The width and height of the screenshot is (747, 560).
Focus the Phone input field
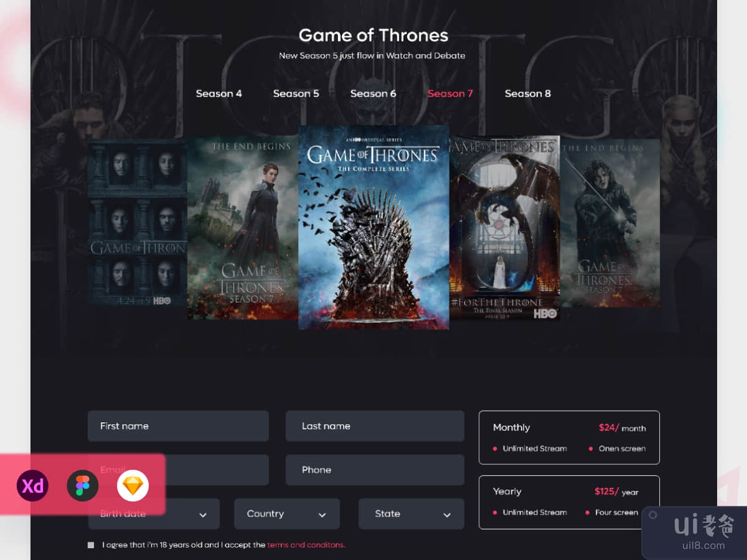point(375,470)
